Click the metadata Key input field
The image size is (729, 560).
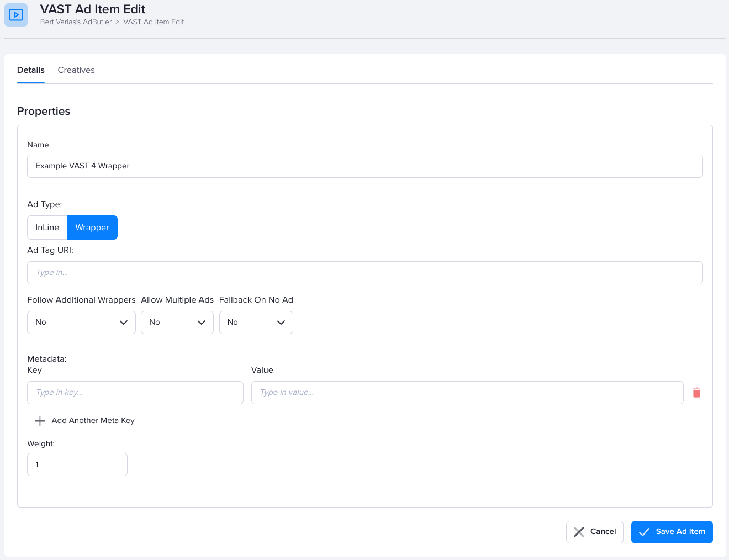[135, 393]
